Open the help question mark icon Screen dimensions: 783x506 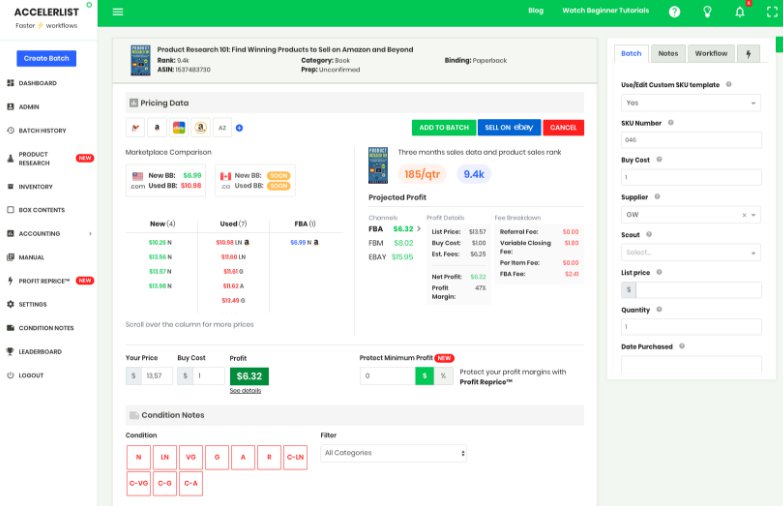point(674,12)
